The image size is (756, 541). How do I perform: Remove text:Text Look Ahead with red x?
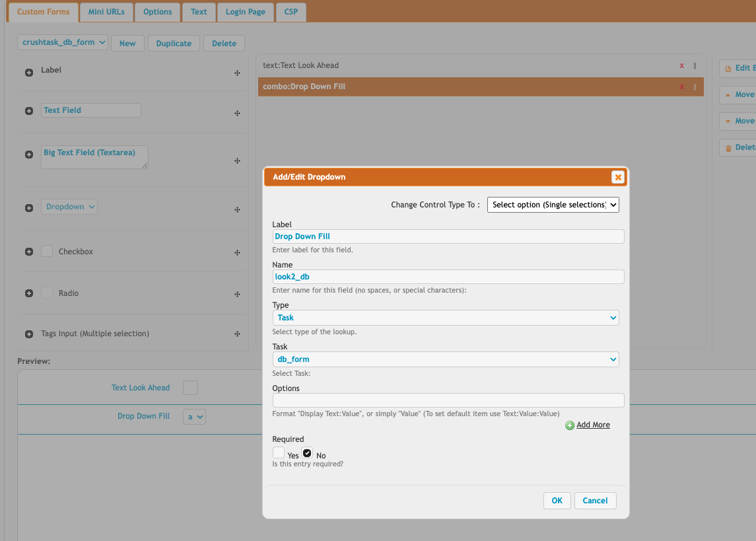pyautogui.click(x=681, y=66)
